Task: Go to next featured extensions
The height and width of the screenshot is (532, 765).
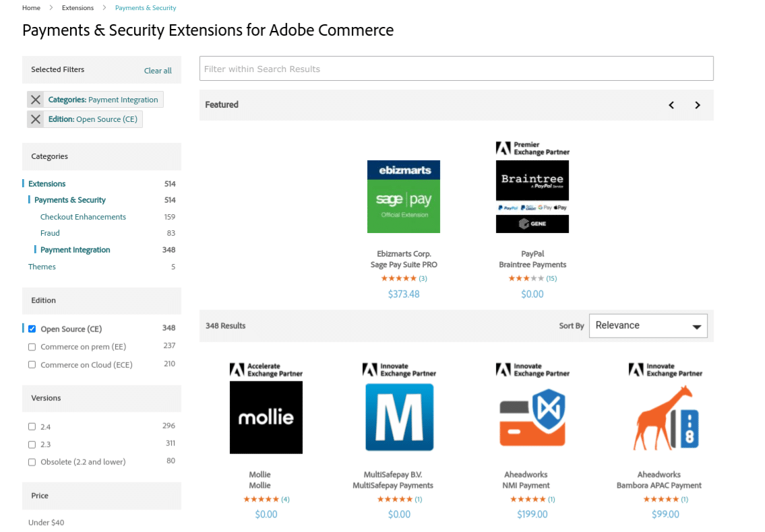Action: (698, 105)
